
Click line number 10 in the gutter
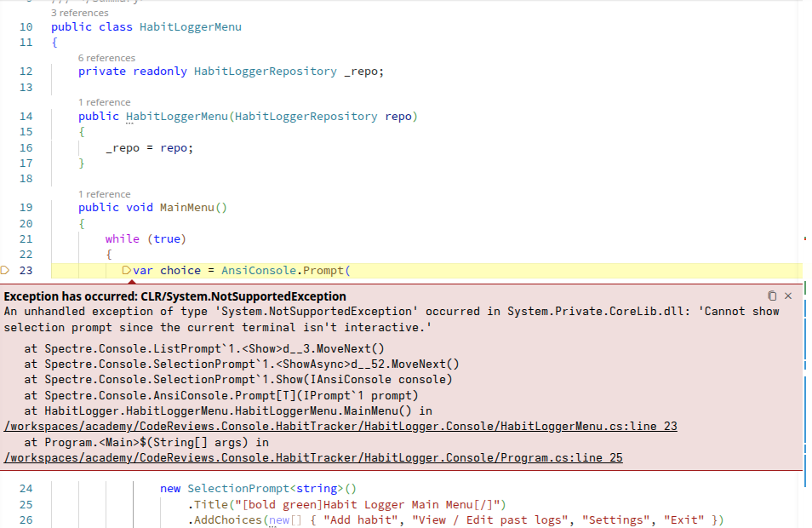click(26, 27)
